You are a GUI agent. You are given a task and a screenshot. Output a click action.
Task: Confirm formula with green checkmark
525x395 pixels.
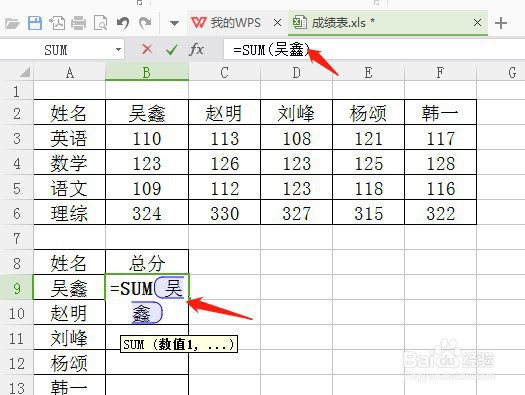(x=171, y=50)
